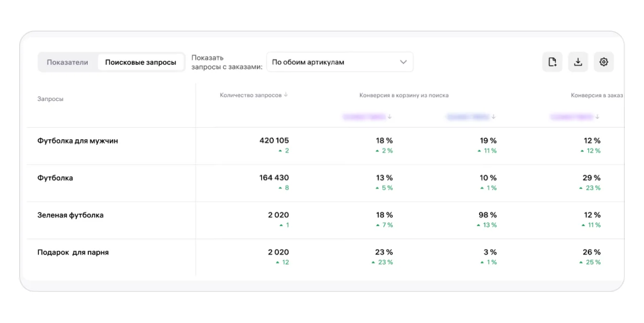Click the Футболка query row

(x=55, y=178)
